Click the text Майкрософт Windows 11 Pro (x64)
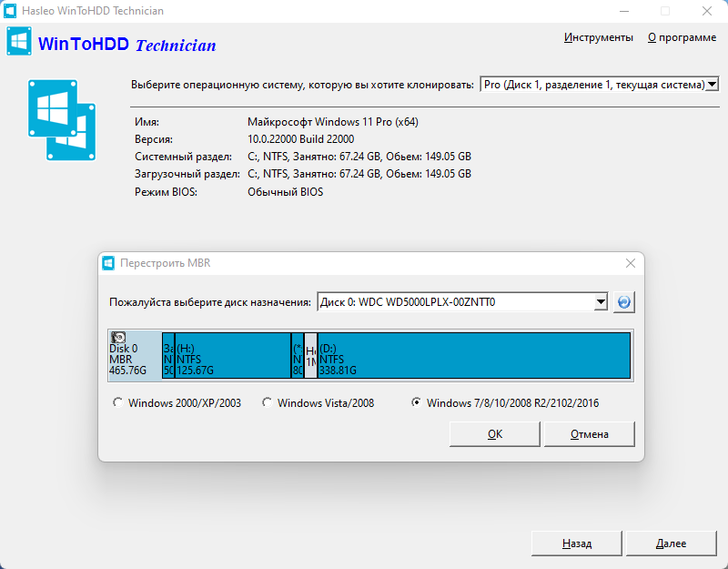 333,122
